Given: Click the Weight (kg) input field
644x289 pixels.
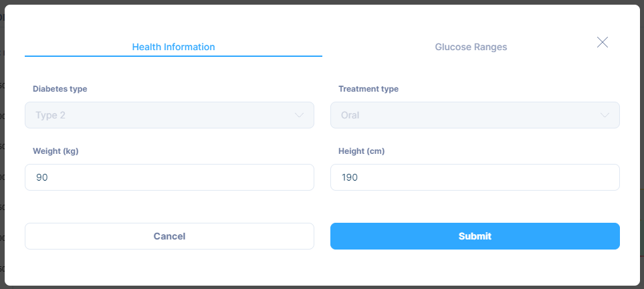Looking at the screenshot, I should 169,177.
